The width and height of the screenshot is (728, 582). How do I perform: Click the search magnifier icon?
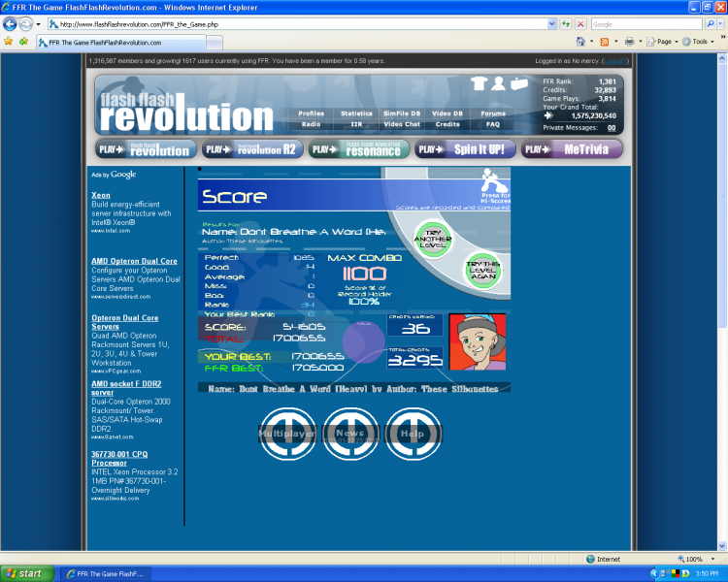(x=710, y=24)
